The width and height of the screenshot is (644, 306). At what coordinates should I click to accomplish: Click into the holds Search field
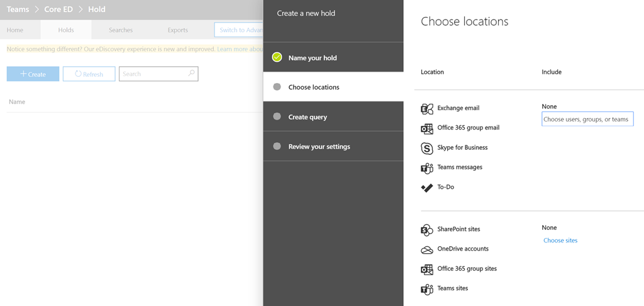coord(155,74)
